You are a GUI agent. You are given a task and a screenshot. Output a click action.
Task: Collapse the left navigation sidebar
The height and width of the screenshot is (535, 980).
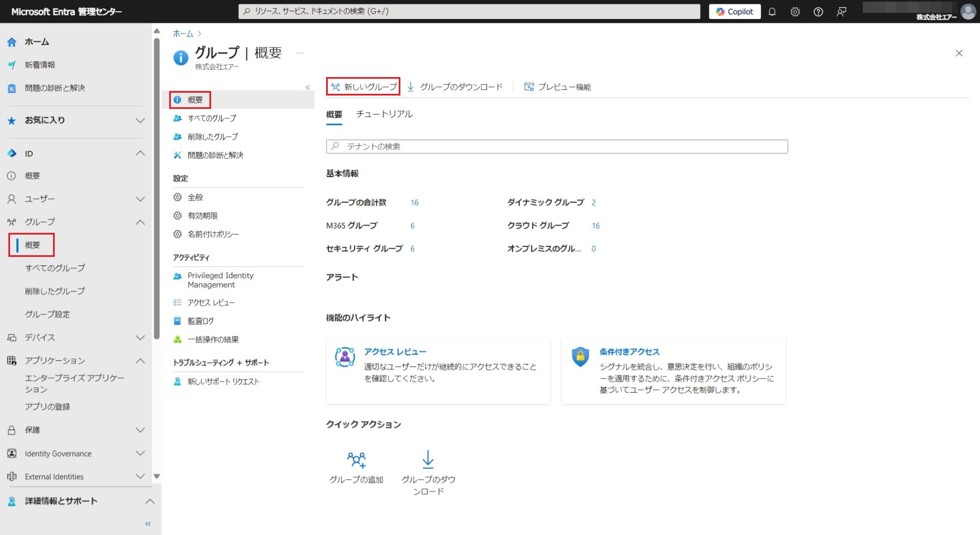(148, 524)
